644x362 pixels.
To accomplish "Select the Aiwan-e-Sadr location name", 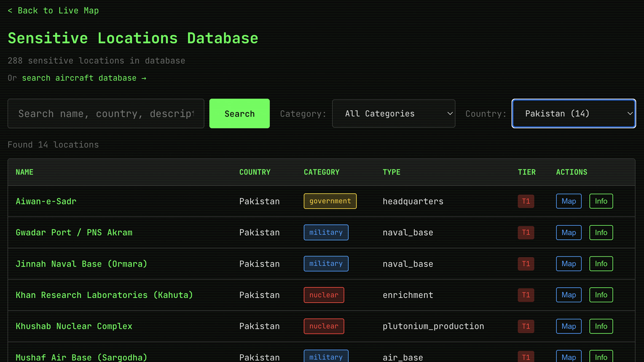I will [x=46, y=201].
